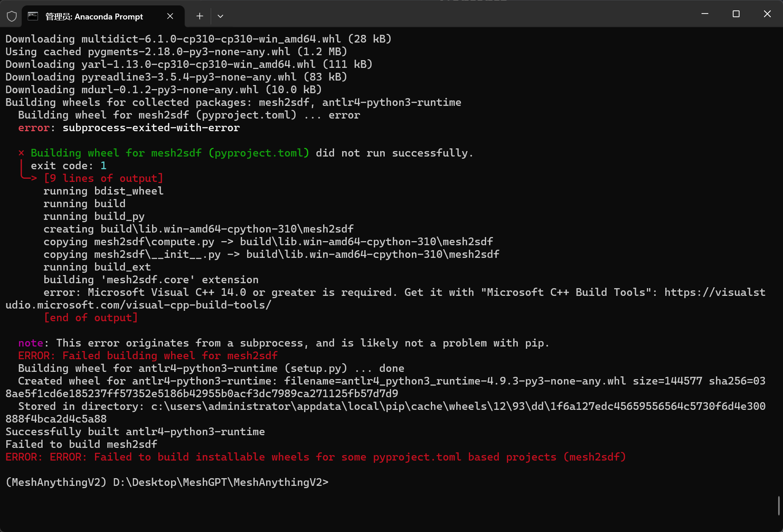Click 'Failed to build mesh2sdf' line
This screenshot has height=532, width=783.
81,444
